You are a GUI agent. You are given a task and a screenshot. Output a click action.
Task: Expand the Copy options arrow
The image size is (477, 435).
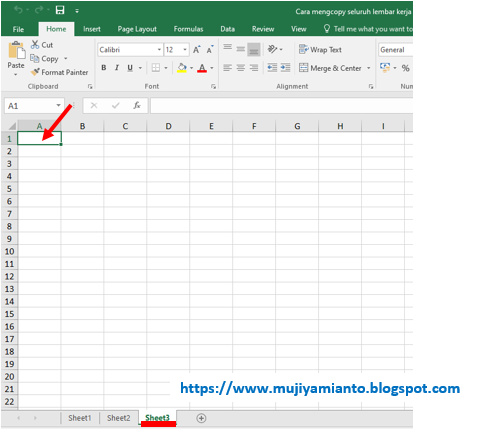[66, 59]
